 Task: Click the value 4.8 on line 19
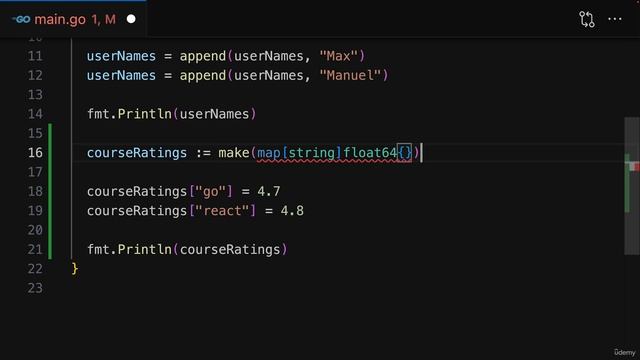pyautogui.click(x=292, y=211)
